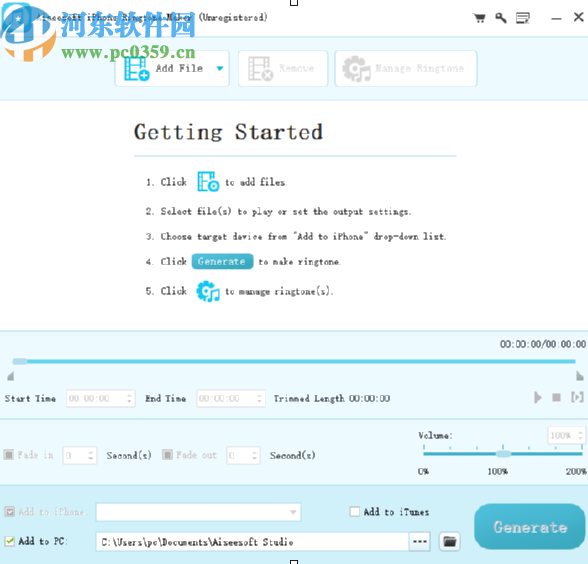The image size is (588, 564).
Task: Click manage ringtone icon in step 5
Action: (208, 291)
